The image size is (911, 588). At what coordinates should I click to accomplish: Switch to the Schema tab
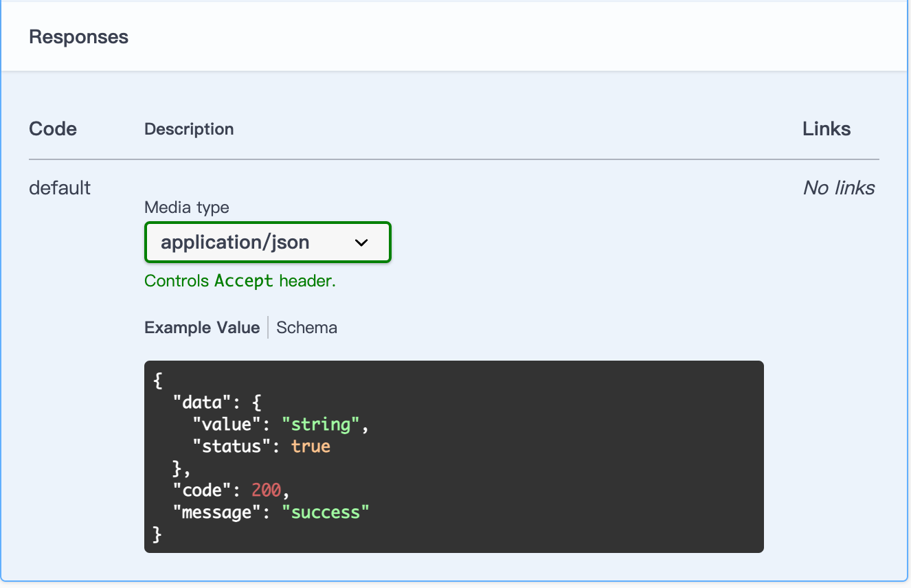(x=306, y=328)
